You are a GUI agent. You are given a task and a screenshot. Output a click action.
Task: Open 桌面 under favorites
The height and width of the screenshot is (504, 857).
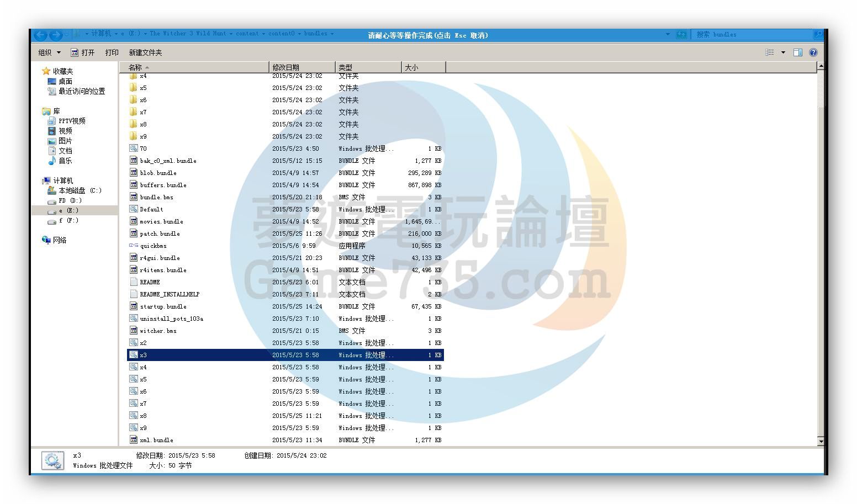pyautogui.click(x=65, y=81)
